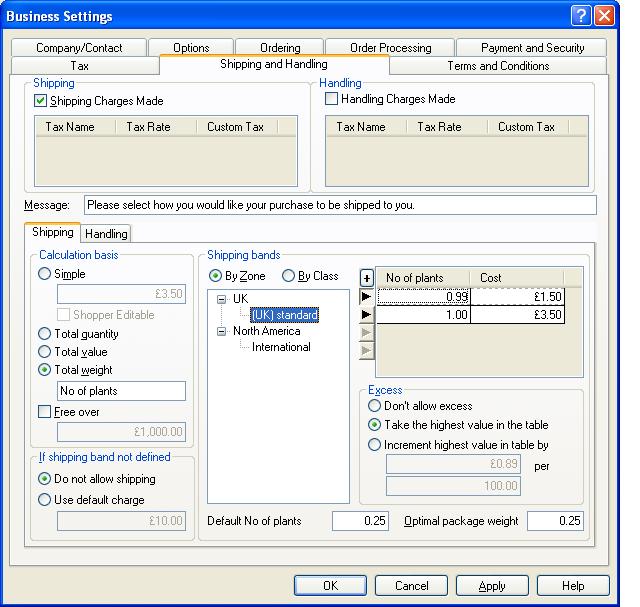This screenshot has width=640, height=607.
Task: Click the plus icon to add shipping band row
Action: [367, 278]
